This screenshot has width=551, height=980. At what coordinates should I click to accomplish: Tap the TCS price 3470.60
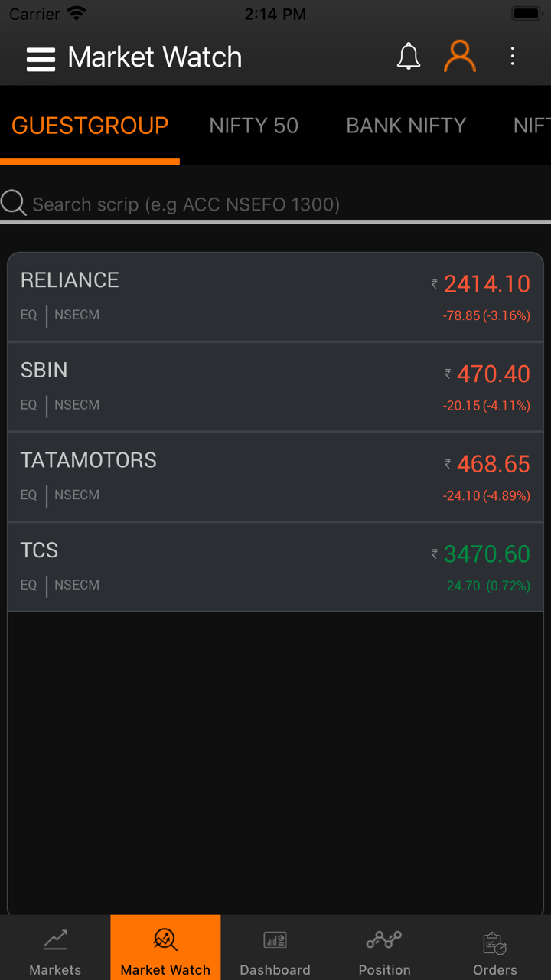487,554
